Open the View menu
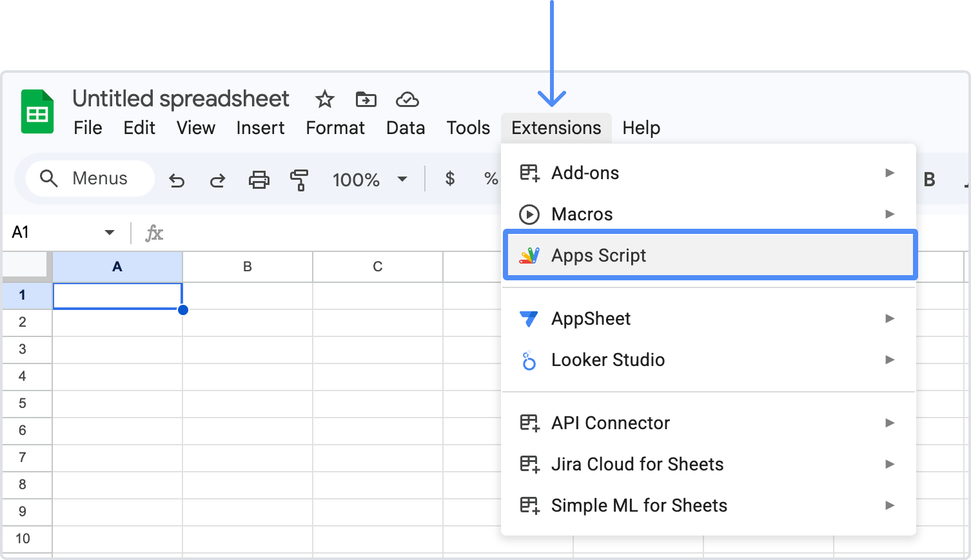 [196, 128]
